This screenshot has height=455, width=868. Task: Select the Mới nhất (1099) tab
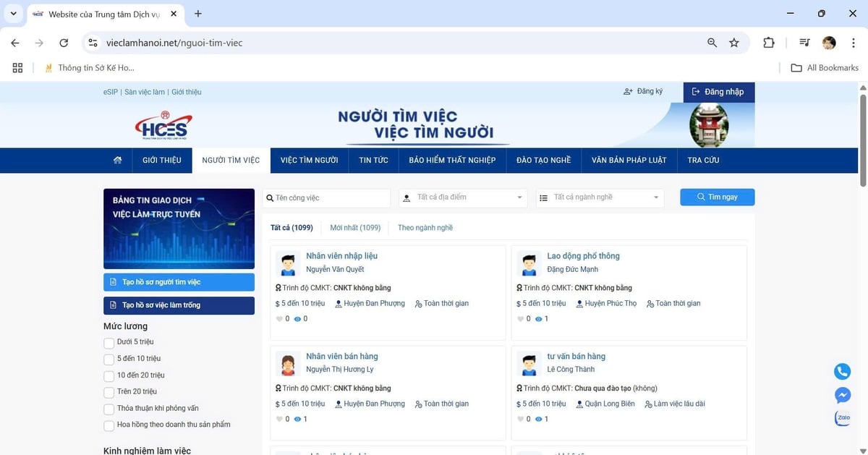tap(355, 228)
